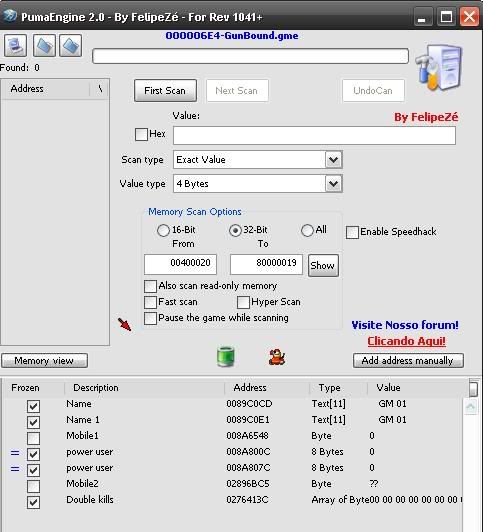Select address 008A800C in the table

point(248,452)
